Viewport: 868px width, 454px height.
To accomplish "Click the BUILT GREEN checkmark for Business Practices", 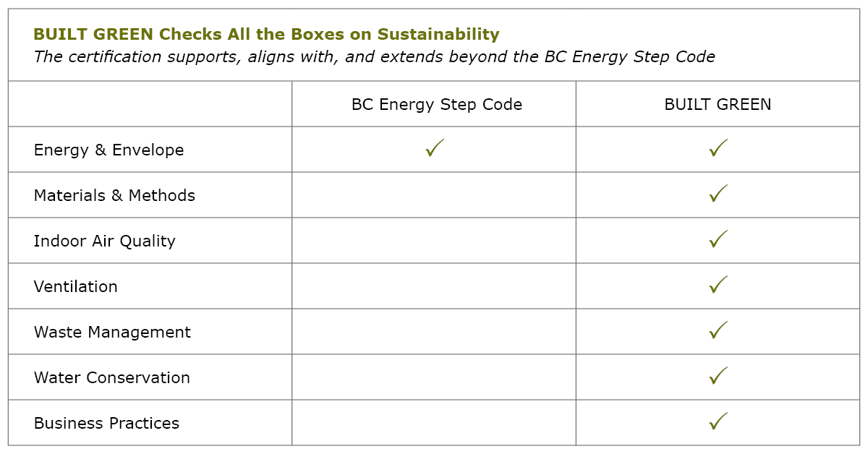I will [x=718, y=422].
